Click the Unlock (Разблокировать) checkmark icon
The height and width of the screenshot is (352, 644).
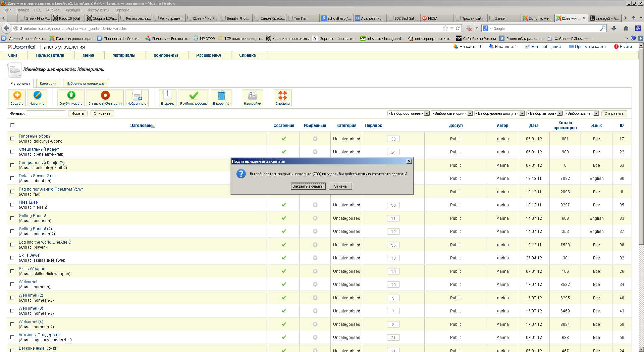pyautogui.click(x=194, y=98)
